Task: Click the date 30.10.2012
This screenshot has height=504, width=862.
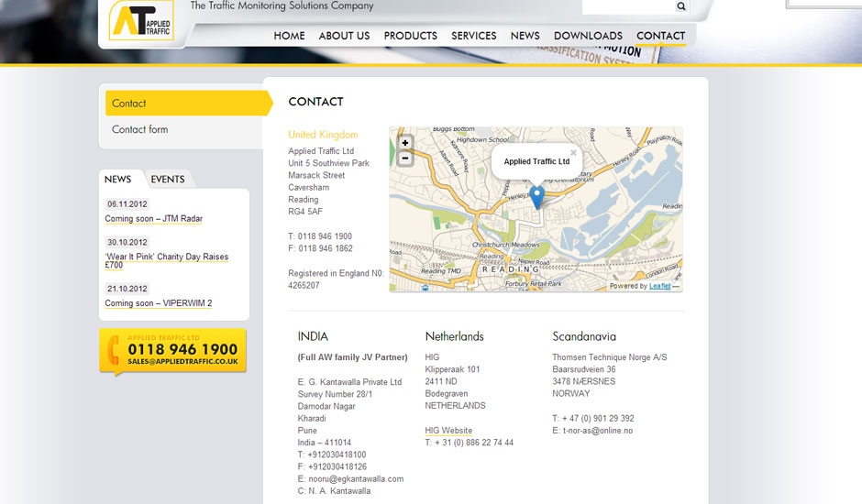Action: tap(127, 243)
